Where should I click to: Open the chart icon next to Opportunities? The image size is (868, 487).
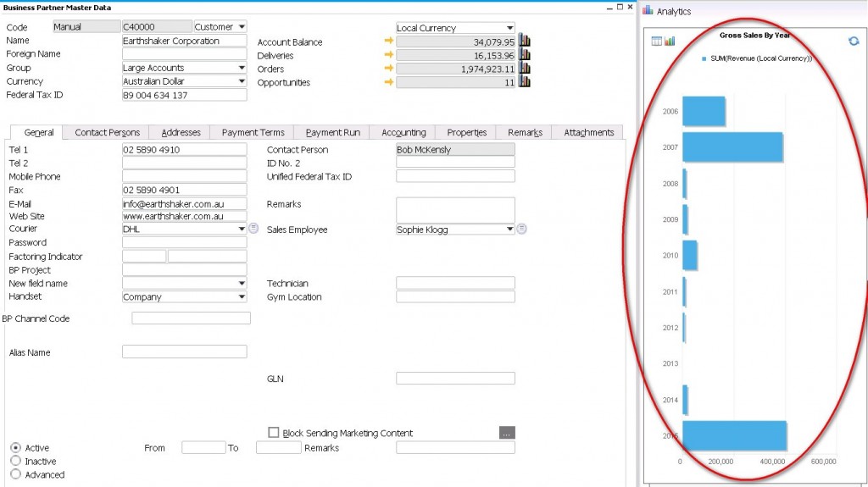(x=524, y=82)
